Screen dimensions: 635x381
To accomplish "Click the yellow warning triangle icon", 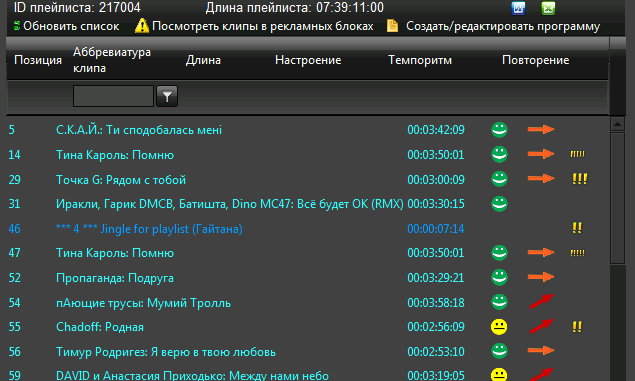I will (x=142, y=26).
